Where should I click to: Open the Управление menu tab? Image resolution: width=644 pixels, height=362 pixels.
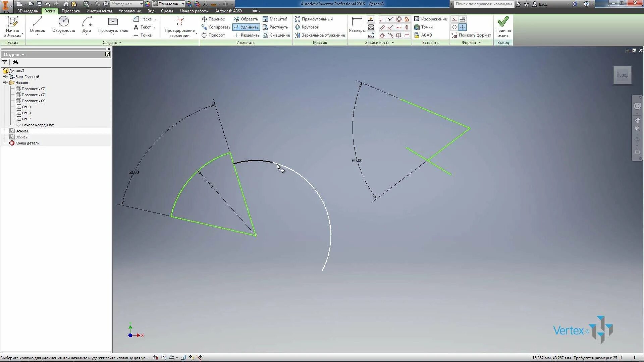point(129,11)
